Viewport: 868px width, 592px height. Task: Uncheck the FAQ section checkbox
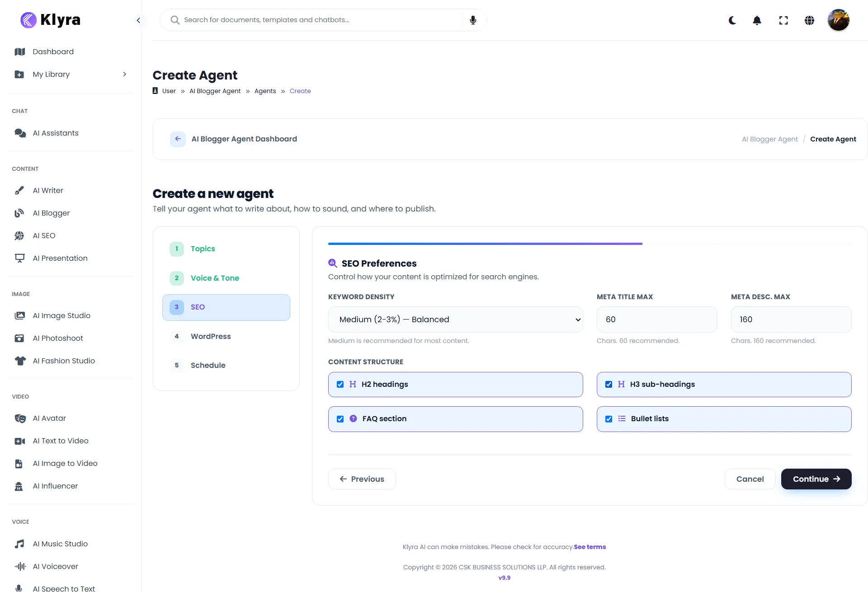pyautogui.click(x=340, y=419)
